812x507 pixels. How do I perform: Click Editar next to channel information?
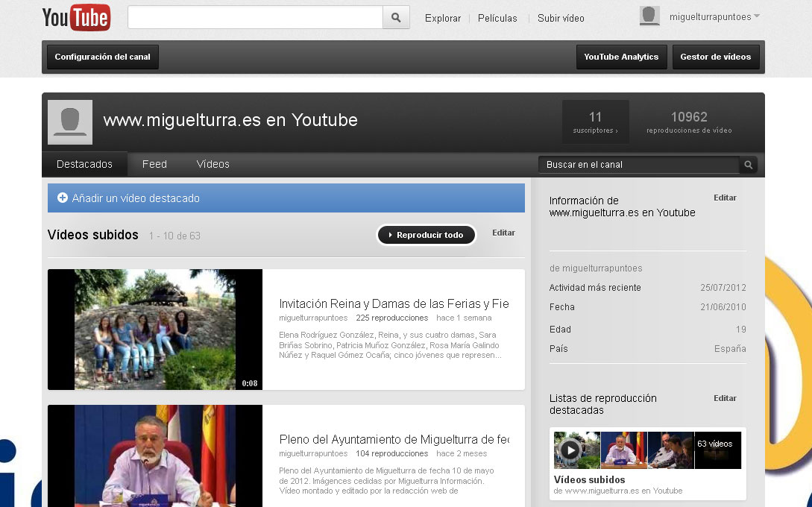click(x=725, y=198)
